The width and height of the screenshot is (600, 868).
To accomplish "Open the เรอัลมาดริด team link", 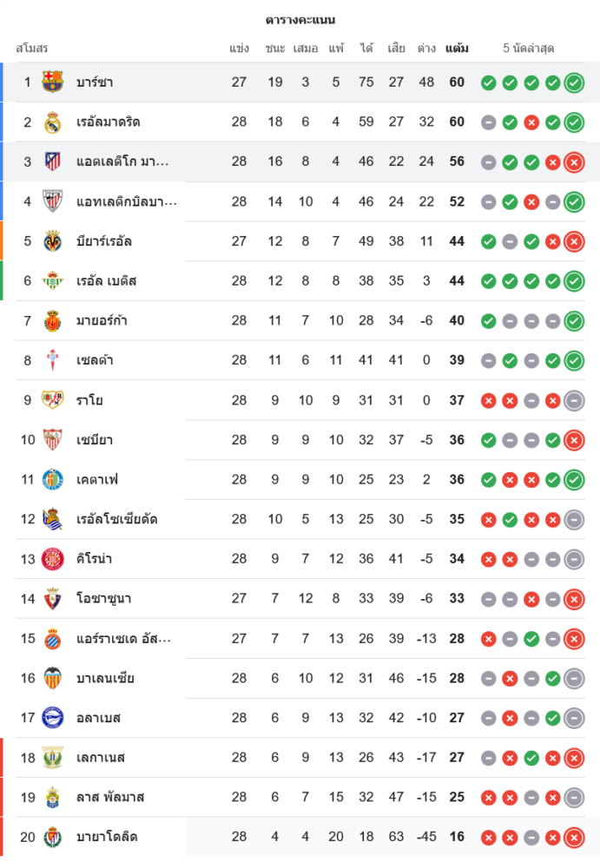I will 108,122.
